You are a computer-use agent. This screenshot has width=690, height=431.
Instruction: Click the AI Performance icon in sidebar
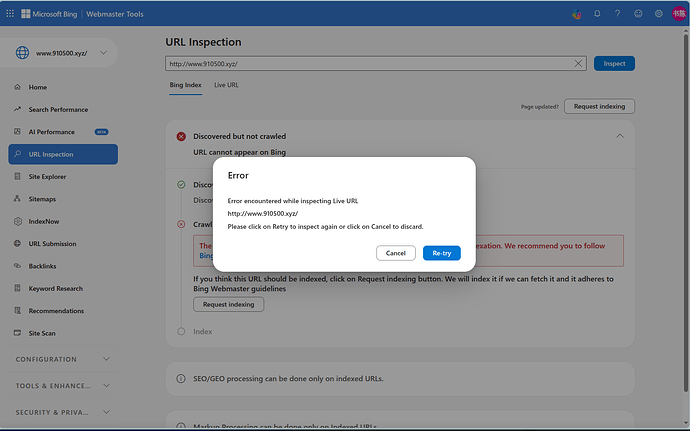click(17, 132)
